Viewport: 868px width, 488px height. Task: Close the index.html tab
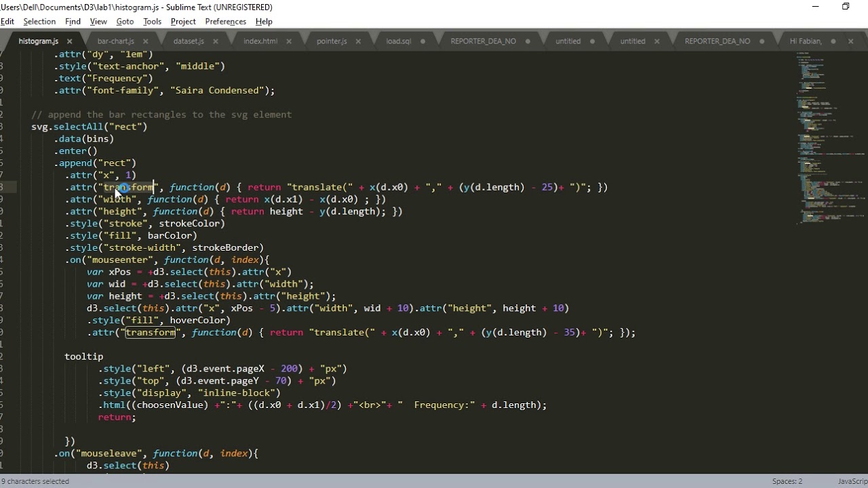click(288, 41)
